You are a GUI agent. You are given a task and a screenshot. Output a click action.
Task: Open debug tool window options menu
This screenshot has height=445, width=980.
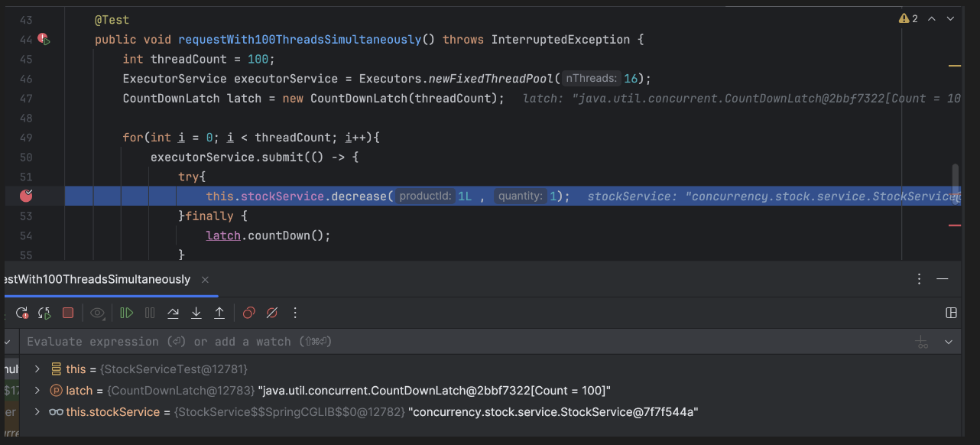click(920, 280)
